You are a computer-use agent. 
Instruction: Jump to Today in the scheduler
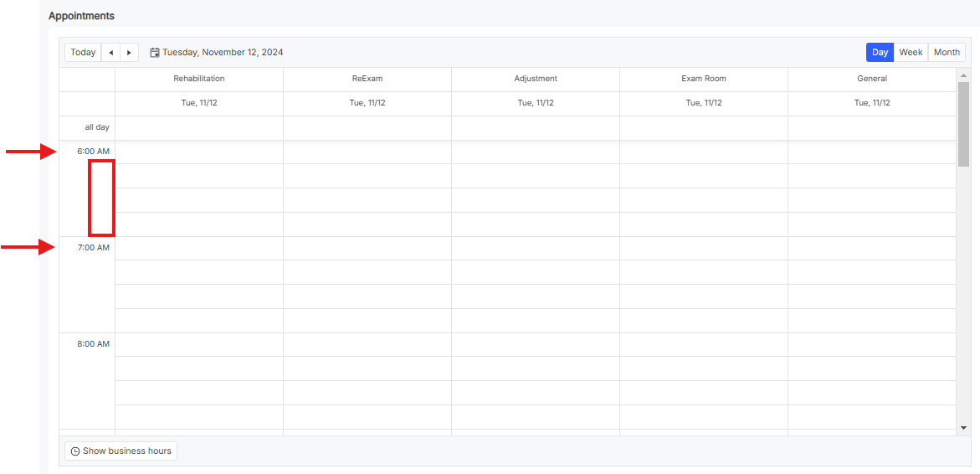point(83,53)
